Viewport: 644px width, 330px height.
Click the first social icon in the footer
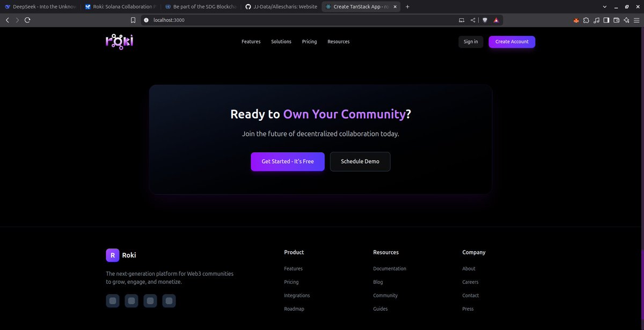click(x=113, y=301)
